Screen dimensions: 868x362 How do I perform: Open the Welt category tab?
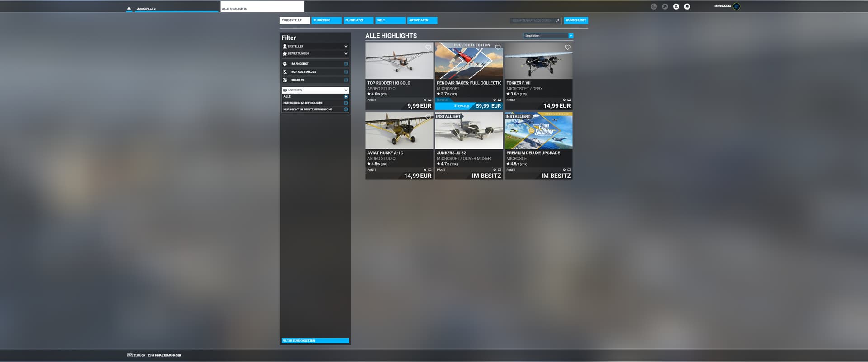(391, 20)
